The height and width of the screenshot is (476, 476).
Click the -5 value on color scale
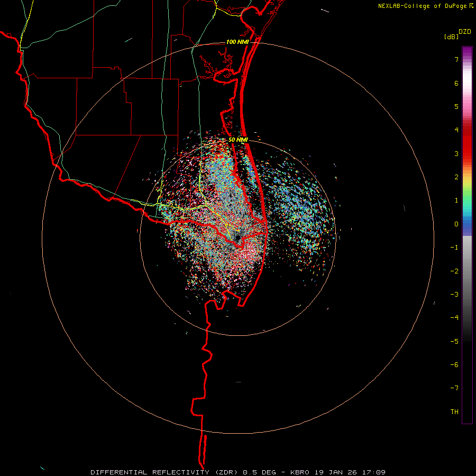(x=454, y=342)
